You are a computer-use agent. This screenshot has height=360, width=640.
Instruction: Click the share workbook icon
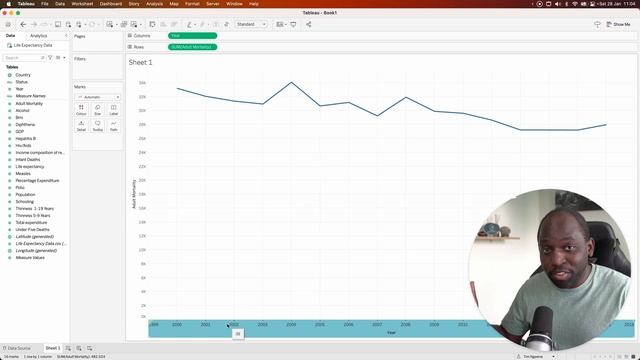(309, 24)
